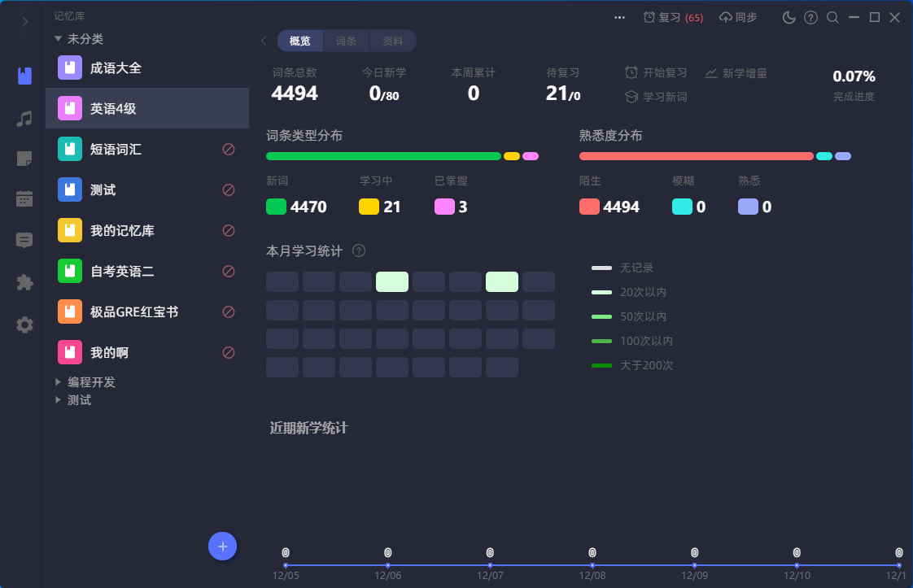
Task: Select the 自考英语二 library
Action: (147, 272)
